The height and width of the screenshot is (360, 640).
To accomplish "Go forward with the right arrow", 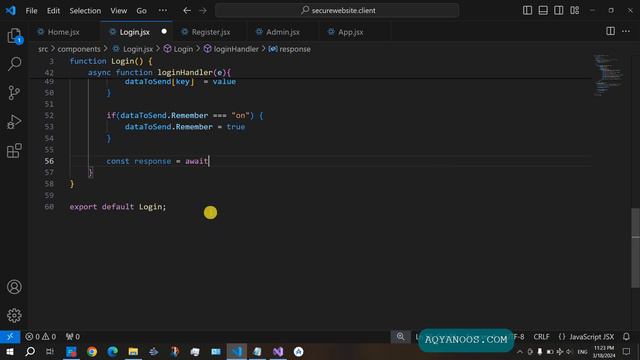I will pyautogui.click(x=203, y=11).
